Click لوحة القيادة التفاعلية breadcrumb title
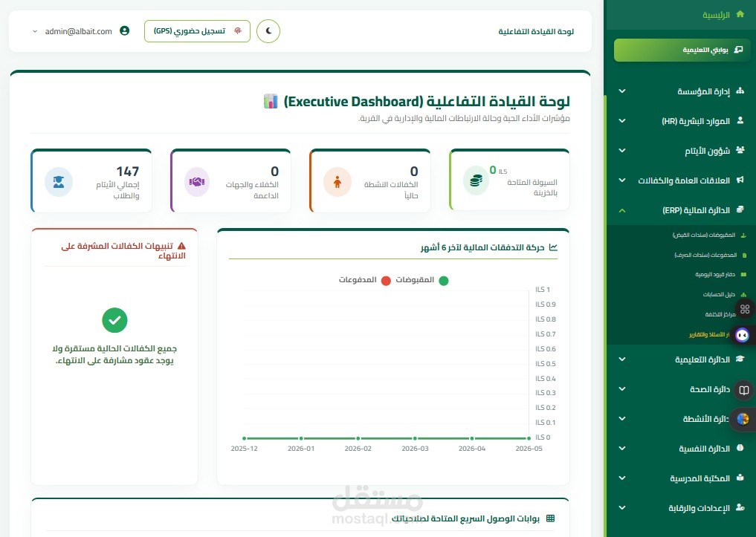756x537 pixels. (536, 31)
